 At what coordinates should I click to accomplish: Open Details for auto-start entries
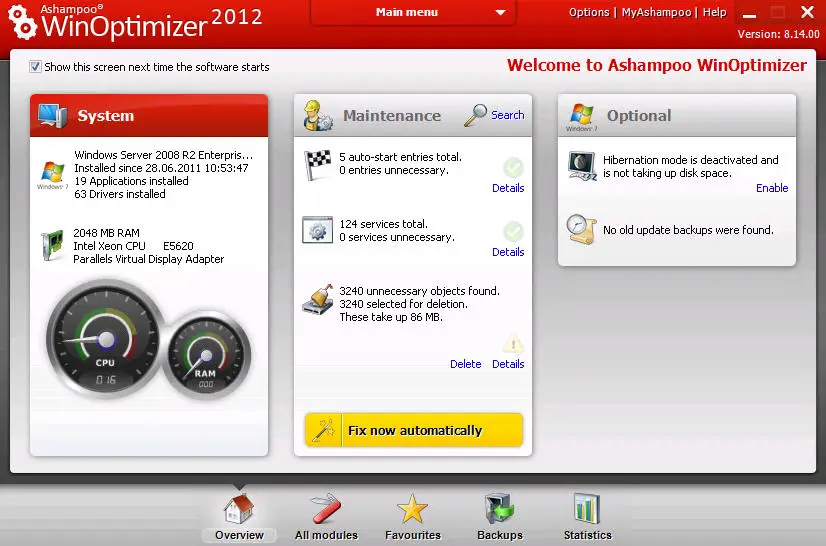tap(508, 188)
